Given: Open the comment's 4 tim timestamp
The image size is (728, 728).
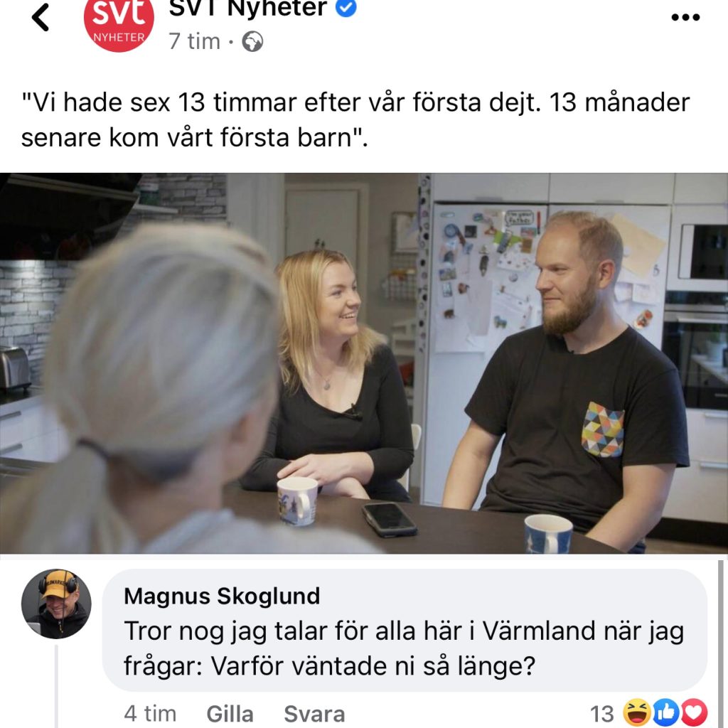Looking at the screenshot, I should (150, 714).
